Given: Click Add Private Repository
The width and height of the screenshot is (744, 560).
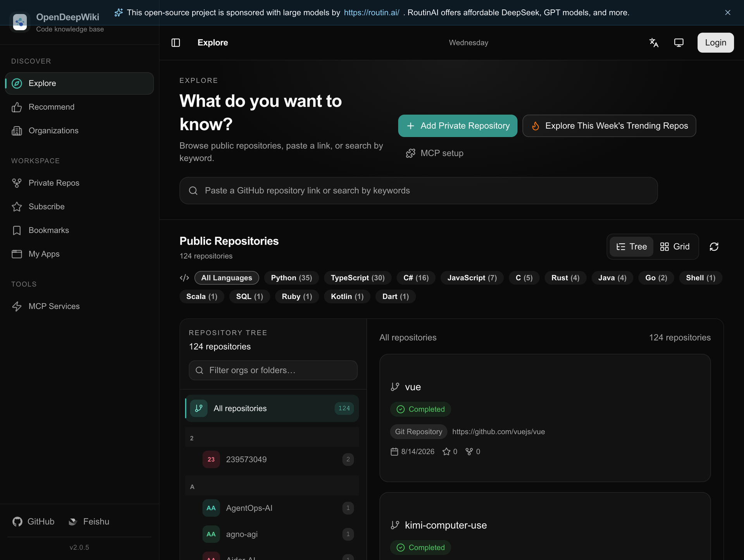Looking at the screenshot, I should tap(458, 126).
